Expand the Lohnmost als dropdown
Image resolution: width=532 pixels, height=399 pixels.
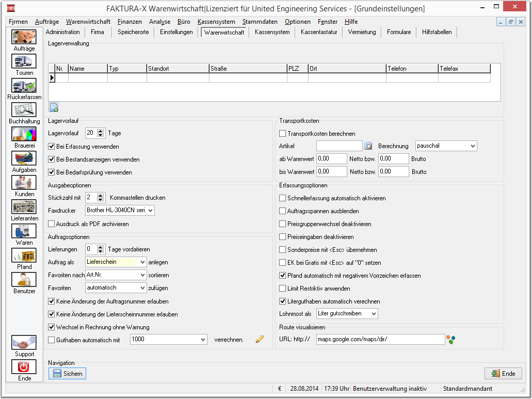(347, 313)
